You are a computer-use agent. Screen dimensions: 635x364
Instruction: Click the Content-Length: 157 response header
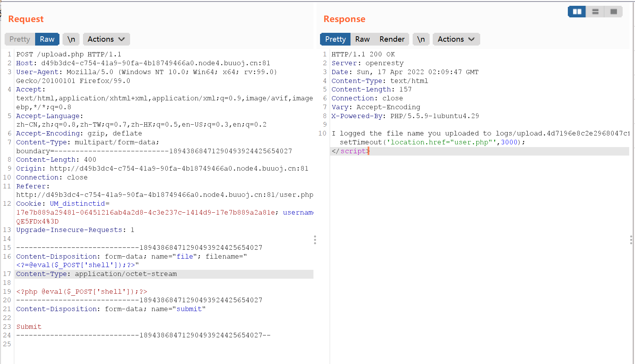[372, 90]
